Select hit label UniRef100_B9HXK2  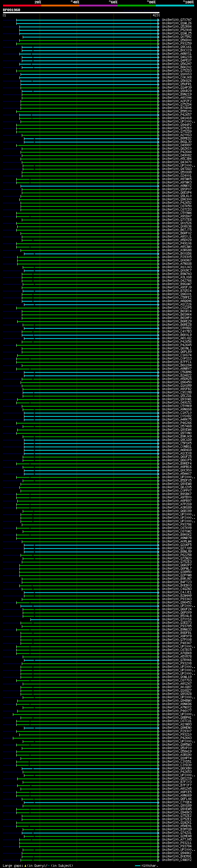(177, 535)
